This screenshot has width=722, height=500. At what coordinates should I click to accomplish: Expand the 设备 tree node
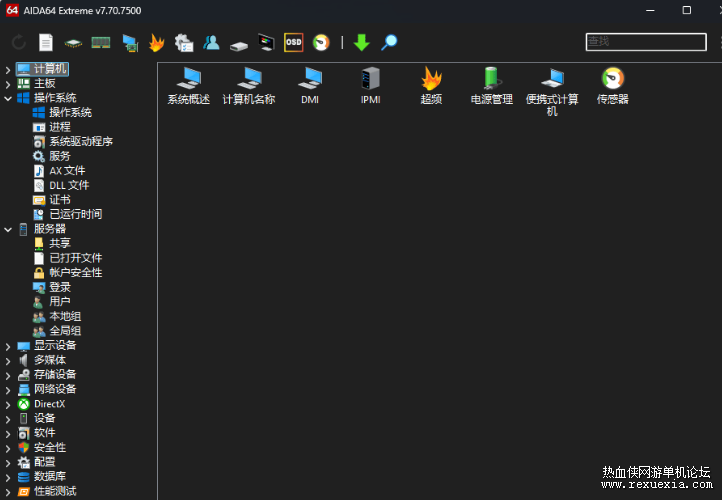[8, 419]
